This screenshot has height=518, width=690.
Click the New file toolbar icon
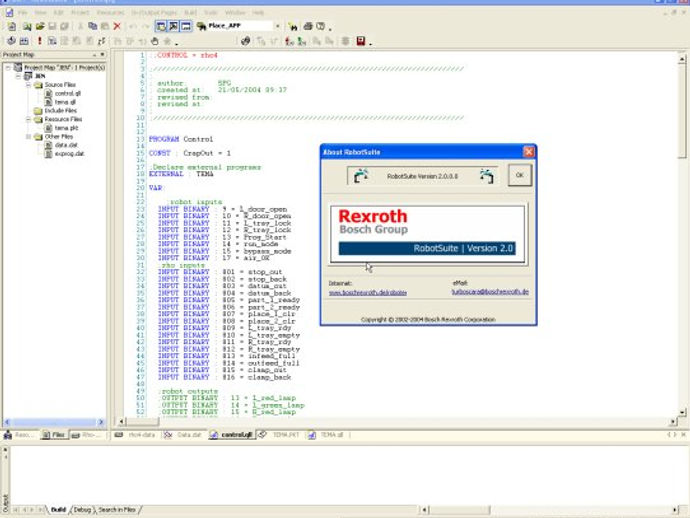[12, 26]
